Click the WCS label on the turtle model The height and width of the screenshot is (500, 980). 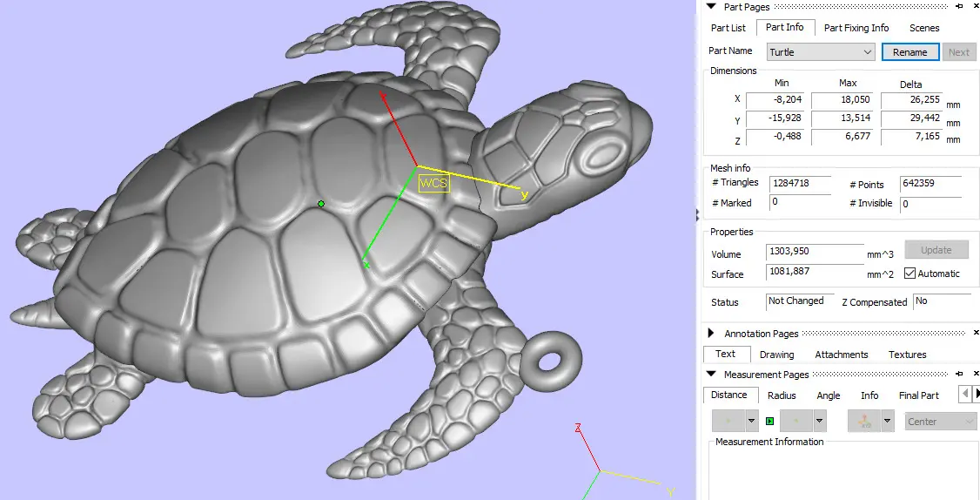(x=433, y=183)
